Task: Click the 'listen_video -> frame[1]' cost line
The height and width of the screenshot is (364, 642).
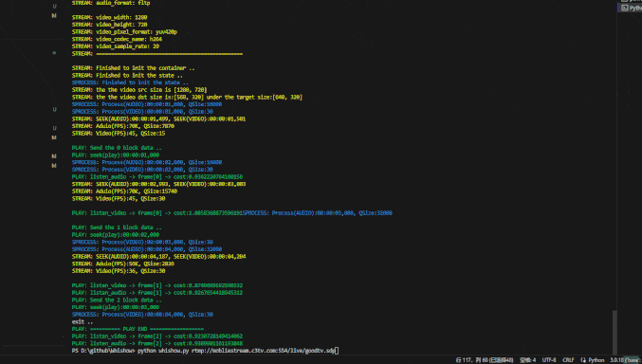Action: pos(157,285)
